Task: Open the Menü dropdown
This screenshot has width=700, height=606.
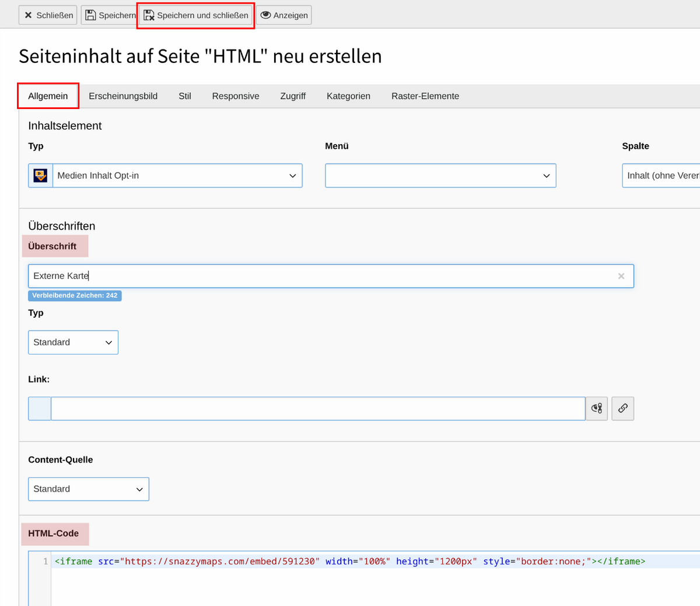Action: click(x=440, y=176)
